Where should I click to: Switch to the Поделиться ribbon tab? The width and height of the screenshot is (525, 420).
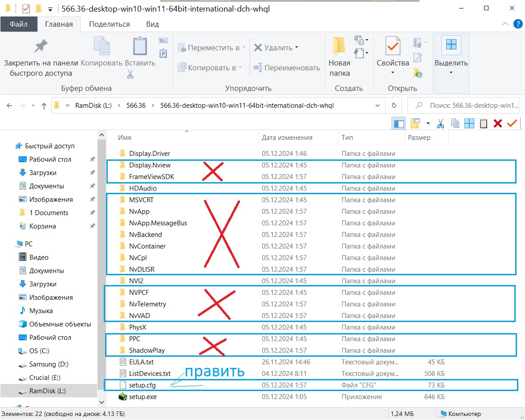[110, 24]
